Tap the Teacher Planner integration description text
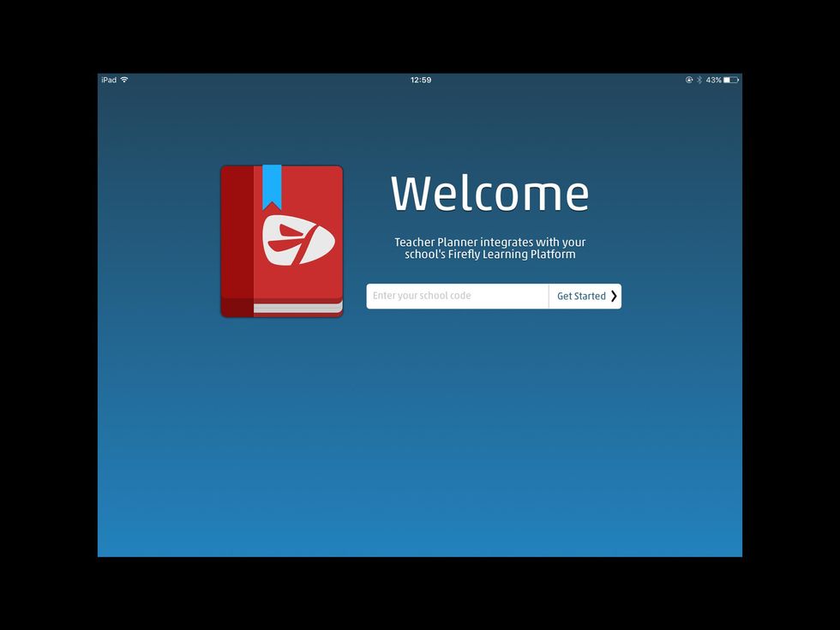The width and height of the screenshot is (840, 630). tap(489, 248)
